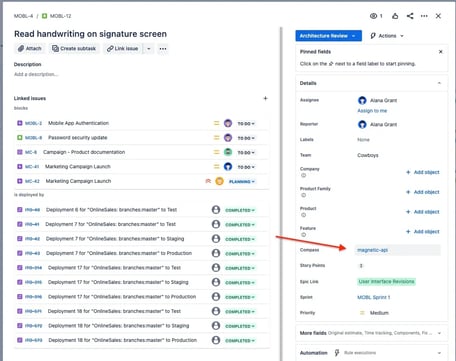Click the Team value Cowboys

(368, 155)
